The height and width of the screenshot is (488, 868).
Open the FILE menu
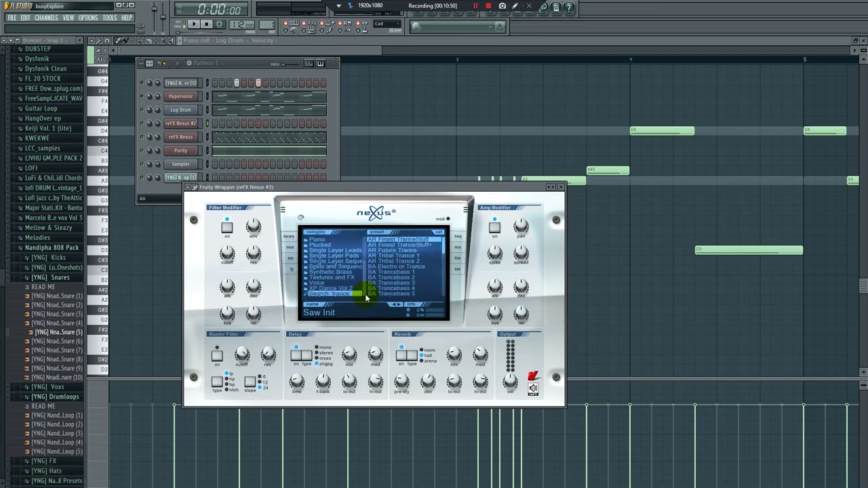pos(12,18)
